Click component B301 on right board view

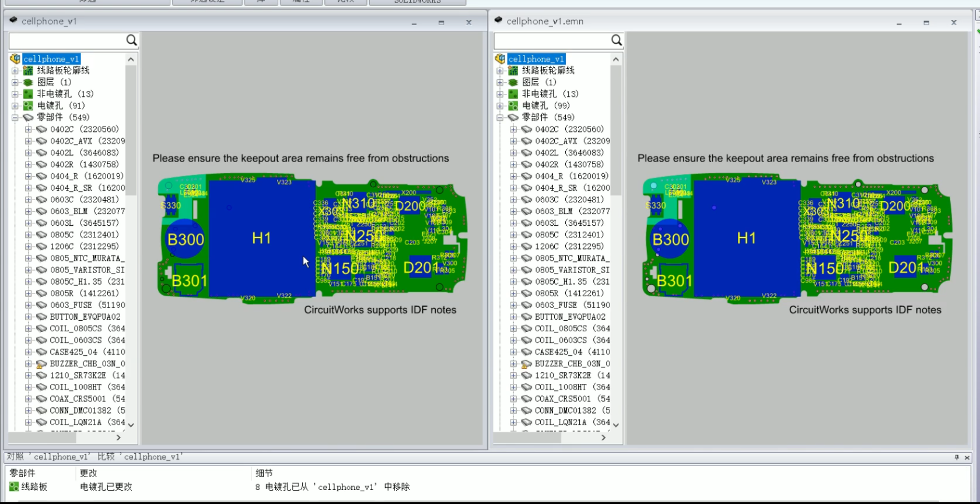click(x=674, y=281)
